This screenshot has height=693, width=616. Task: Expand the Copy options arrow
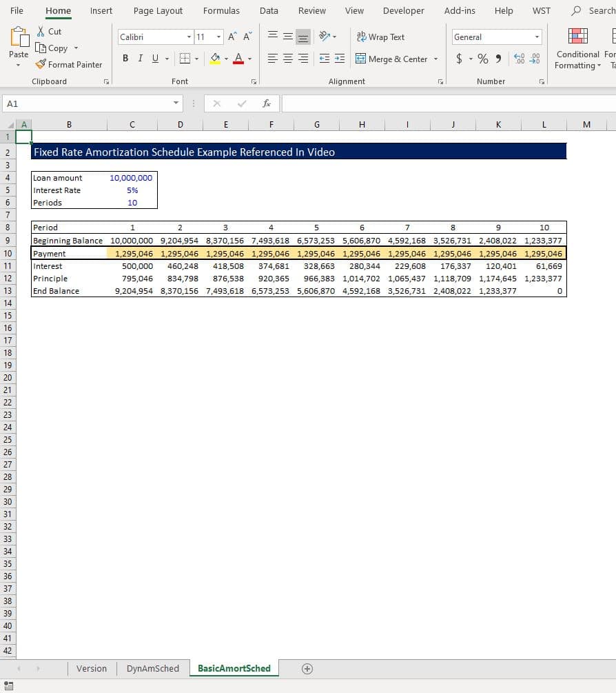click(76, 48)
